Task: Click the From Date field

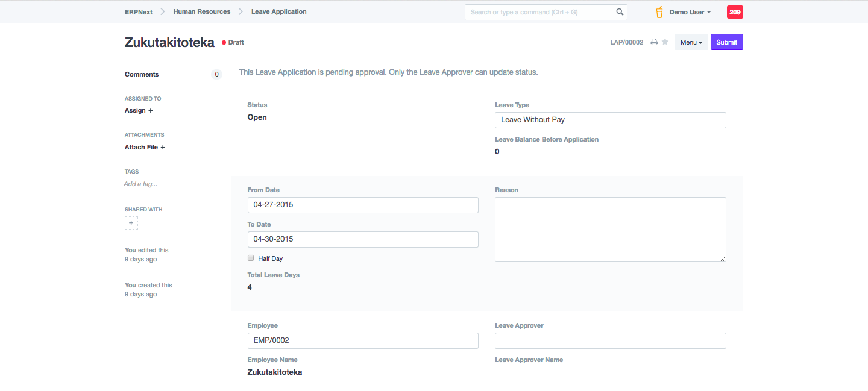Action: click(x=363, y=205)
